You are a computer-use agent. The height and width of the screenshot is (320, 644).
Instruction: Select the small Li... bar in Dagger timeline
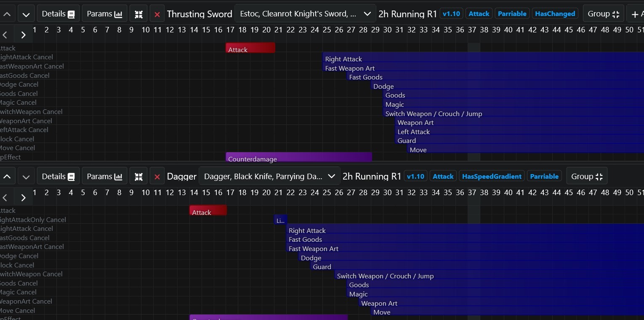[x=281, y=220]
